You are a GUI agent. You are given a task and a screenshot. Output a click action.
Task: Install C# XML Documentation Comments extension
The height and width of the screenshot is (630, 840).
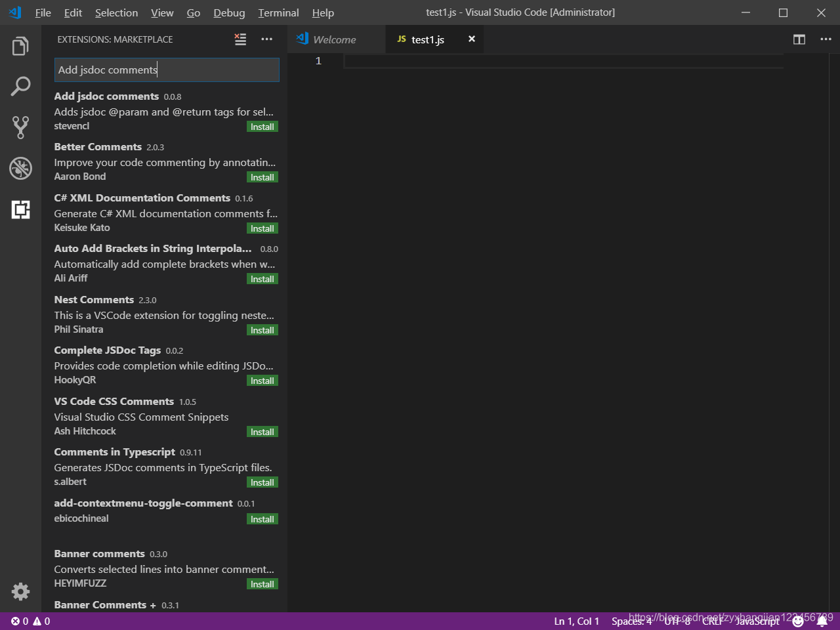tap(262, 228)
